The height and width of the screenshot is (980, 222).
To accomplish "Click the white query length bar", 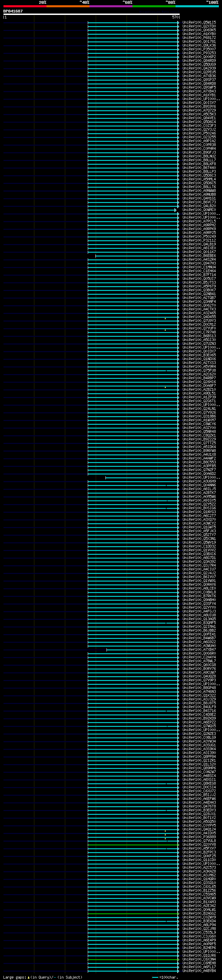I will tap(92, 14).
